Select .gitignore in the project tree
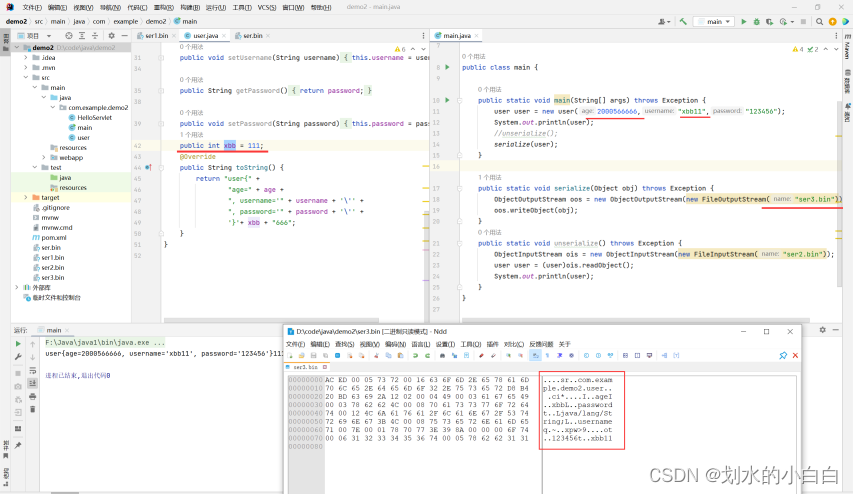 click(x=55, y=208)
